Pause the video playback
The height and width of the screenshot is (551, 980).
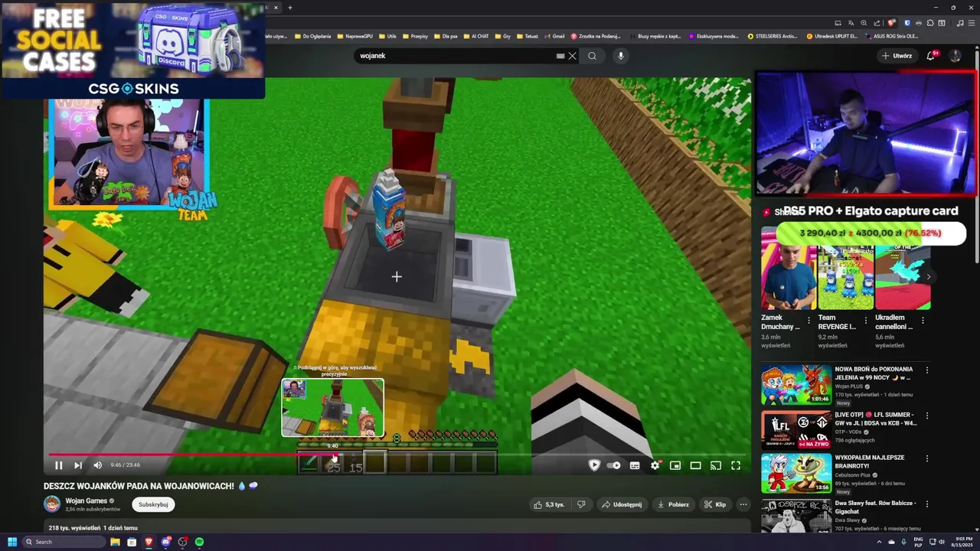click(x=58, y=465)
